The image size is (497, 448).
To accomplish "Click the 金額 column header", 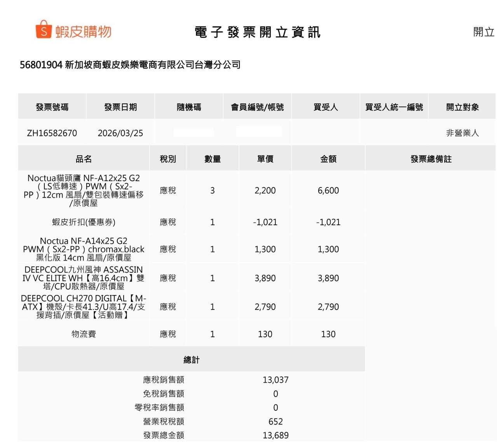I will pyautogui.click(x=328, y=159).
